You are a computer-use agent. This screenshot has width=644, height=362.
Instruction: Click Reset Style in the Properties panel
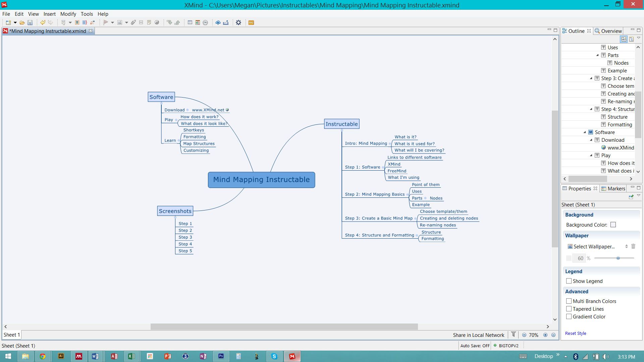pos(576,333)
